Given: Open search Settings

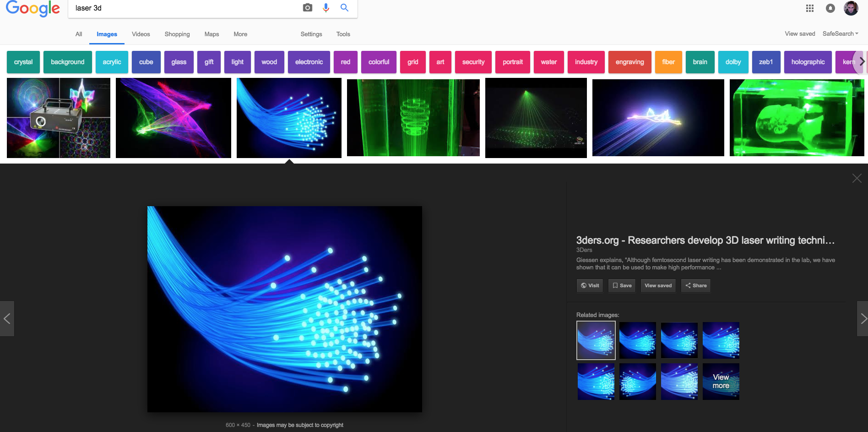Looking at the screenshot, I should (311, 34).
